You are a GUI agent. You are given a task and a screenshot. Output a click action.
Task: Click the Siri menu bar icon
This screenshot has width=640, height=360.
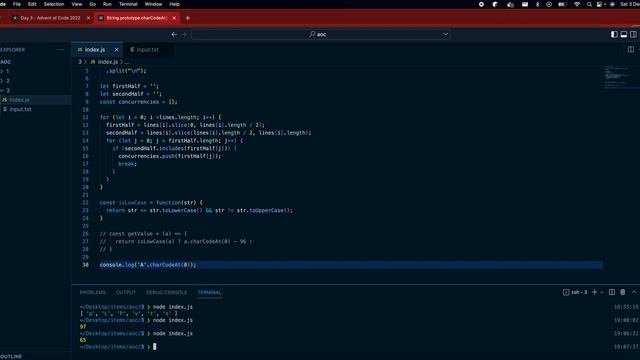tap(612, 4)
